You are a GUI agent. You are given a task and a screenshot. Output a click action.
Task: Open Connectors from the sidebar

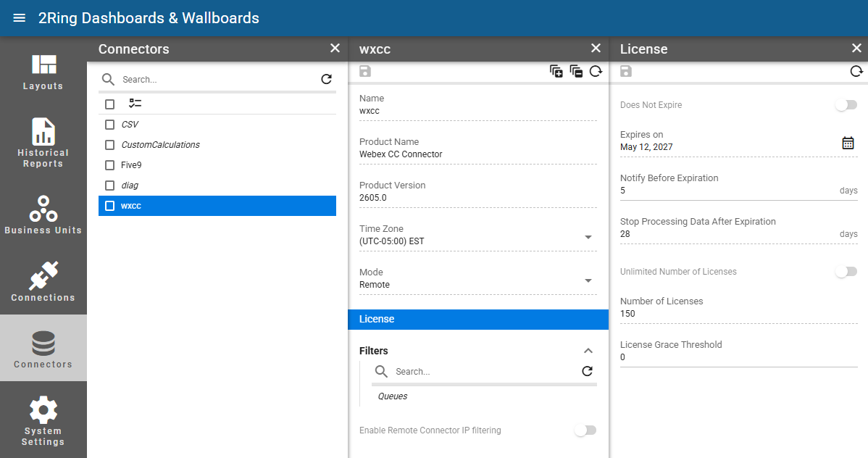(x=43, y=348)
